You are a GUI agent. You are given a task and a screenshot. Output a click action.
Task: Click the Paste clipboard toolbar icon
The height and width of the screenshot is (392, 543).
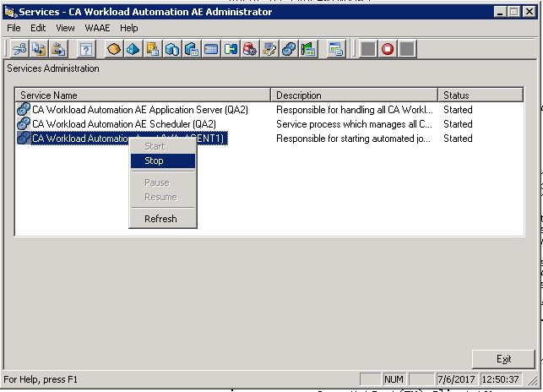pyautogui.click(x=58, y=49)
